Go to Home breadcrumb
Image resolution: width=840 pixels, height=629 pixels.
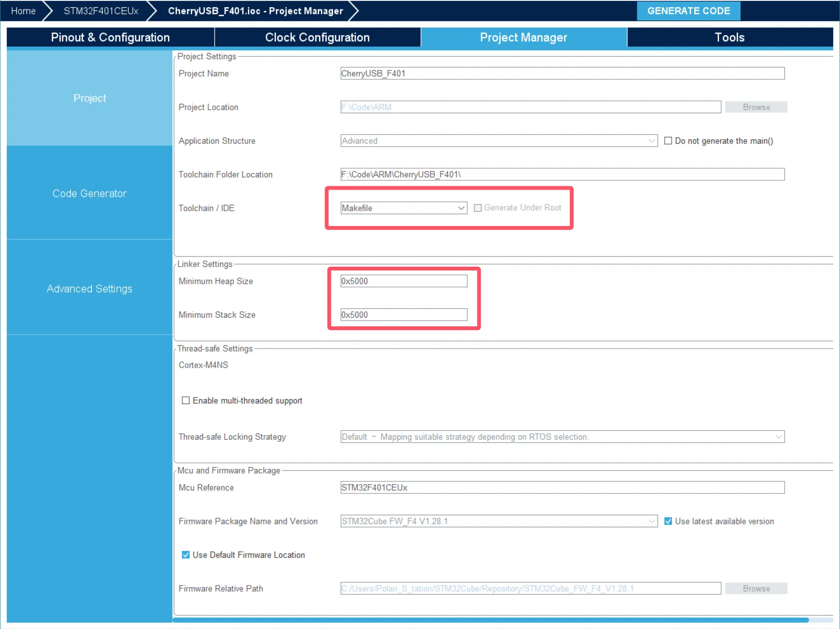click(x=23, y=11)
